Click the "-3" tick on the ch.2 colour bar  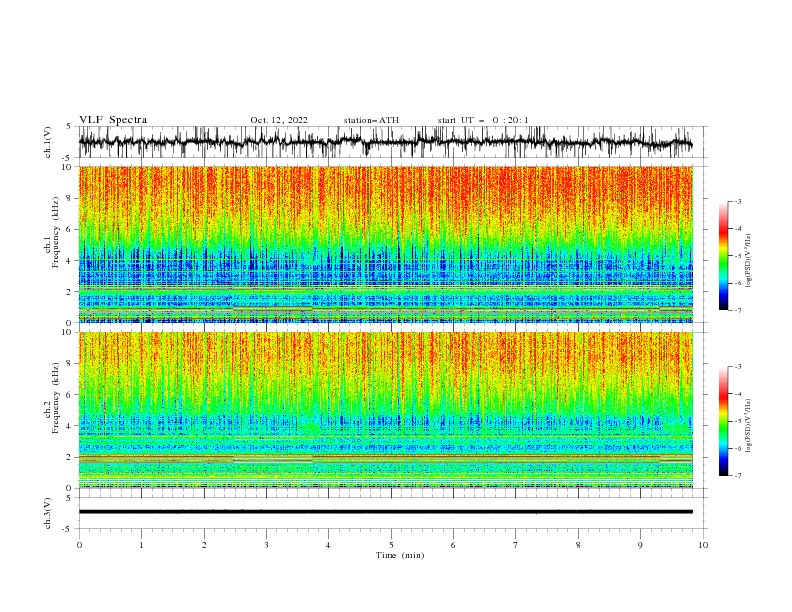(x=737, y=367)
